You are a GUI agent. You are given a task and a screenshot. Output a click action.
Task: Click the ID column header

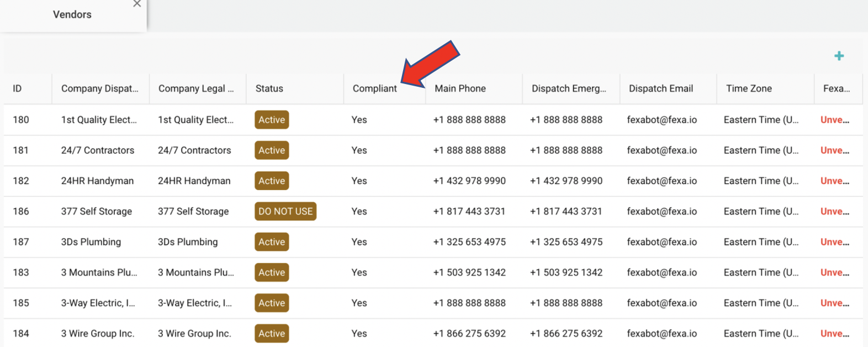point(17,88)
